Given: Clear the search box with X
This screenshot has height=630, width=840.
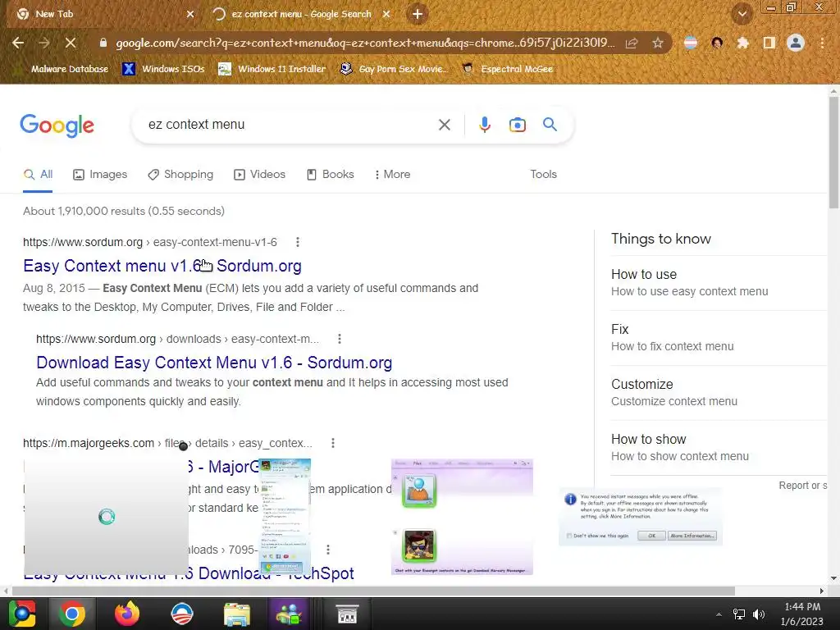Looking at the screenshot, I should click(x=444, y=125).
